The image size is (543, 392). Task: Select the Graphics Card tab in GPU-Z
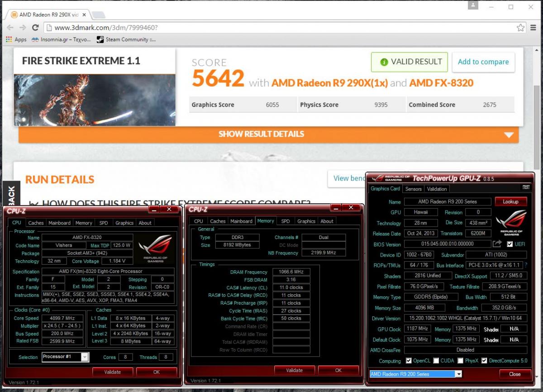(386, 188)
